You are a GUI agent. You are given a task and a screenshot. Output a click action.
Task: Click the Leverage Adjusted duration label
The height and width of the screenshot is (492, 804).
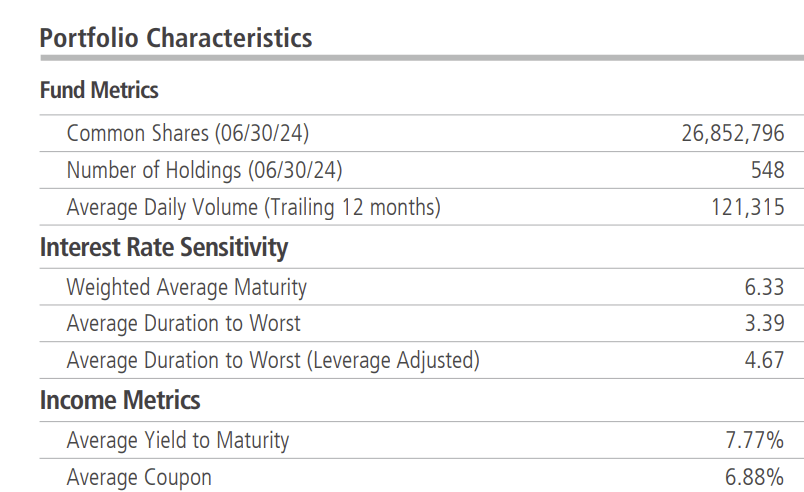(273, 360)
